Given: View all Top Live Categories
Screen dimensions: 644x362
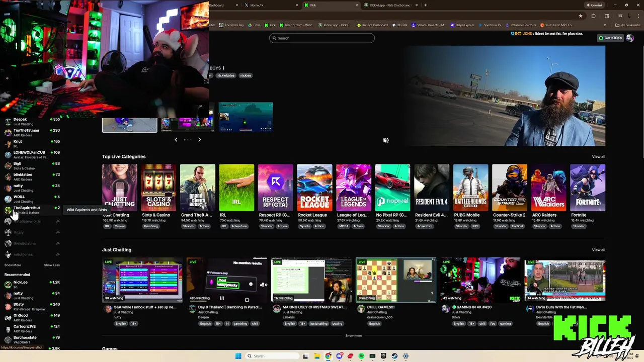Looking at the screenshot, I should point(598,157).
